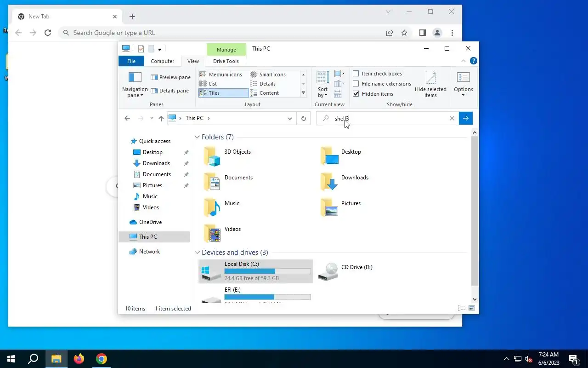
Task: Select the Tiles layout
Action: (223, 93)
